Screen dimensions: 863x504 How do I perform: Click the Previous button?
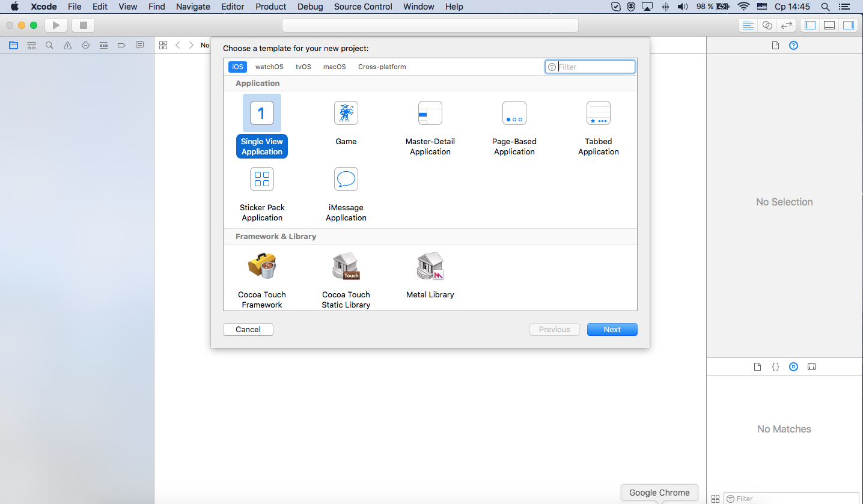click(555, 329)
